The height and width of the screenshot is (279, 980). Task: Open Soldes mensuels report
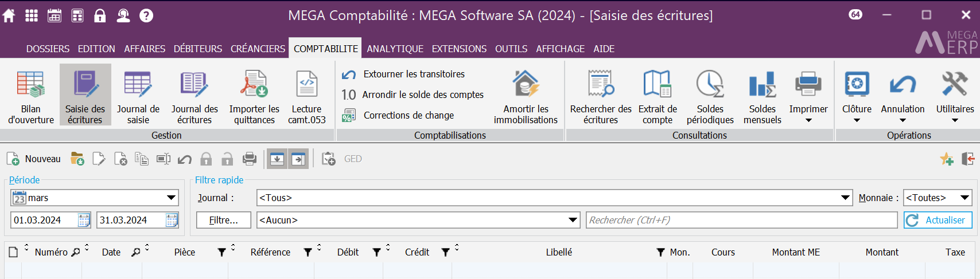click(763, 96)
